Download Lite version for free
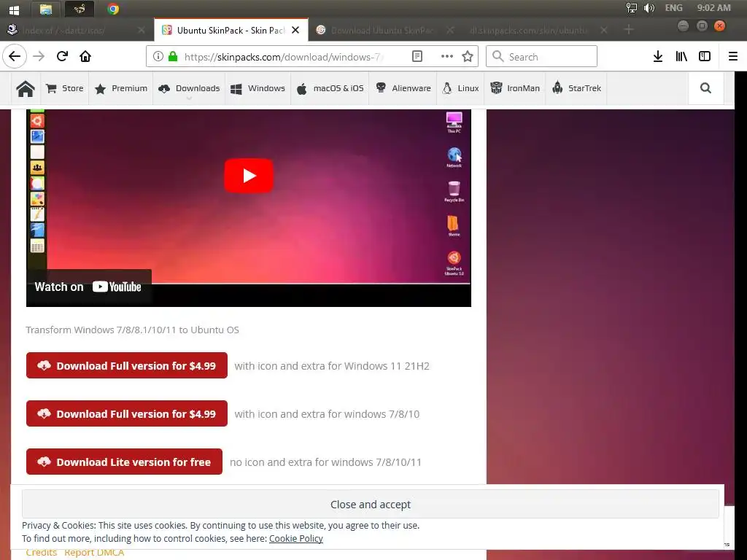 (124, 462)
